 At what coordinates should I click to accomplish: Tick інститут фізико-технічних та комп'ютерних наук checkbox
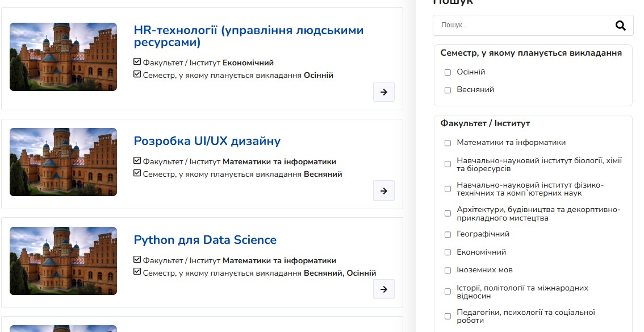click(x=448, y=189)
